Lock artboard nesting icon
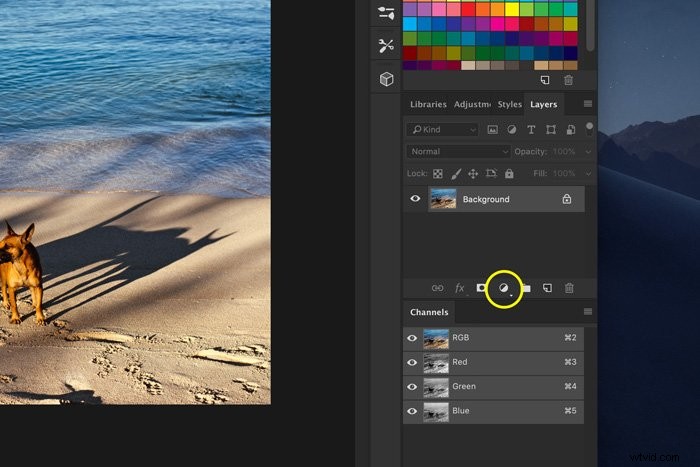The height and width of the screenshot is (467, 700). coord(491,173)
